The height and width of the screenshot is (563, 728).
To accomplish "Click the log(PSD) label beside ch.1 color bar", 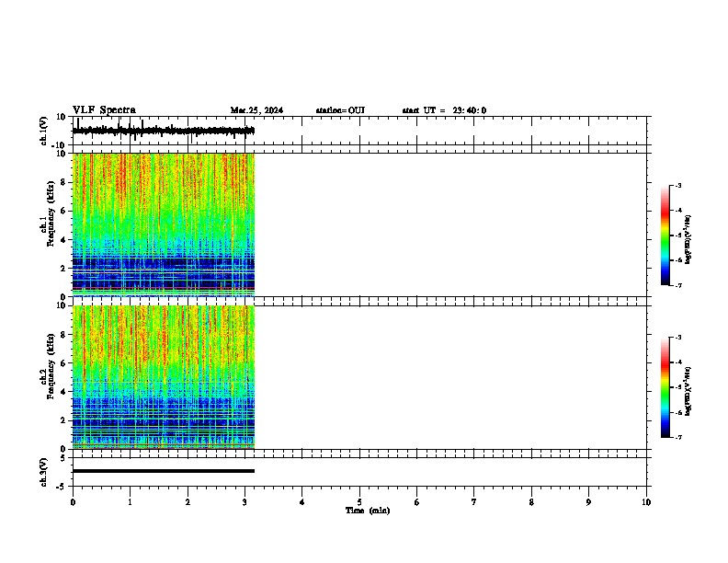I will (x=688, y=239).
